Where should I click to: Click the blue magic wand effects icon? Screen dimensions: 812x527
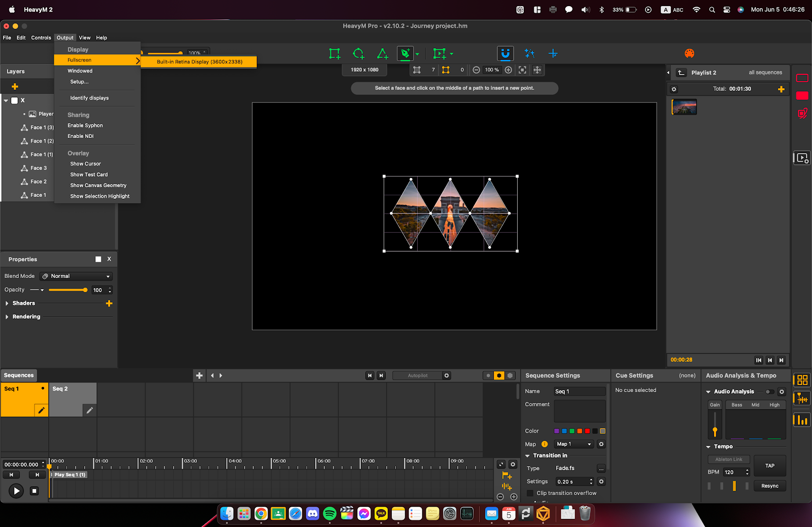click(x=529, y=53)
